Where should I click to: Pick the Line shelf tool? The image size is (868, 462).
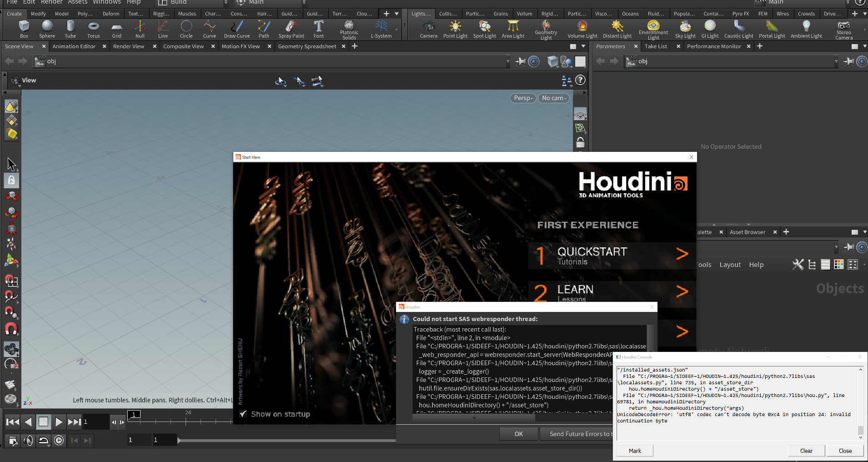(163, 29)
